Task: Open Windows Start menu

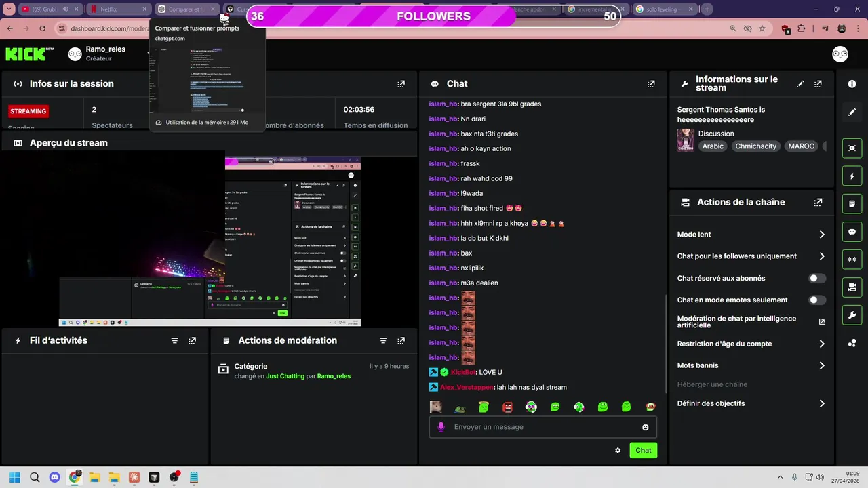Action: click(x=15, y=477)
